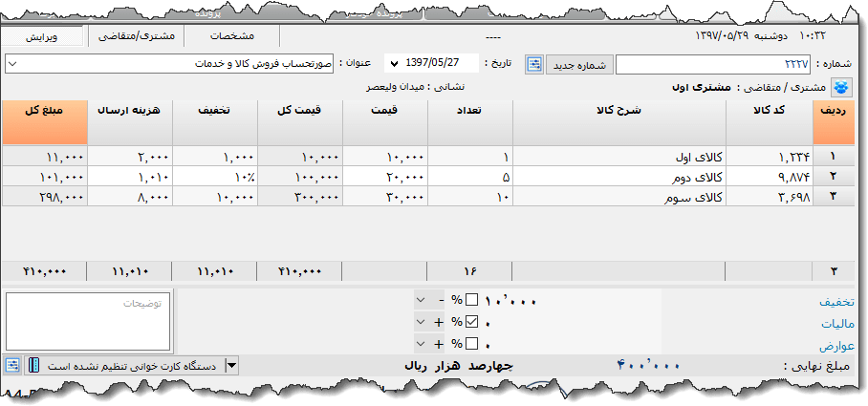Click the 10% discount cell
This screenshot has width=868, height=406.
(x=215, y=177)
